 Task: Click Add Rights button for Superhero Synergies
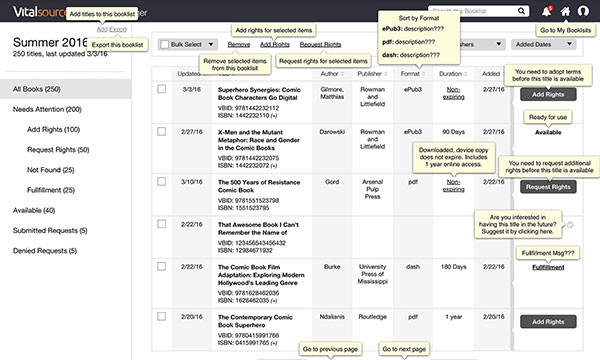[548, 94]
